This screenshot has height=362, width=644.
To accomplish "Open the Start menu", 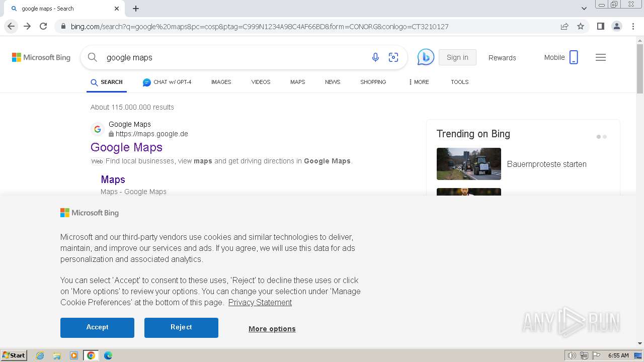I will [x=14, y=355].
